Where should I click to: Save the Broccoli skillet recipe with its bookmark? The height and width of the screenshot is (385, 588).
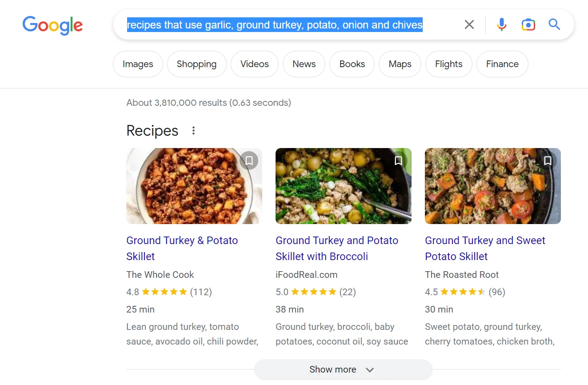click(x=398, y=160)
